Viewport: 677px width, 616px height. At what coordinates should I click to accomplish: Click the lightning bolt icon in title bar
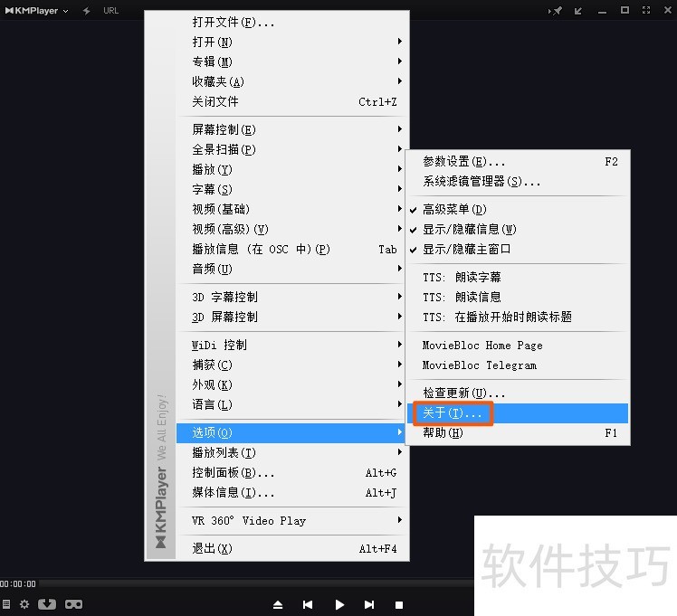86,11
